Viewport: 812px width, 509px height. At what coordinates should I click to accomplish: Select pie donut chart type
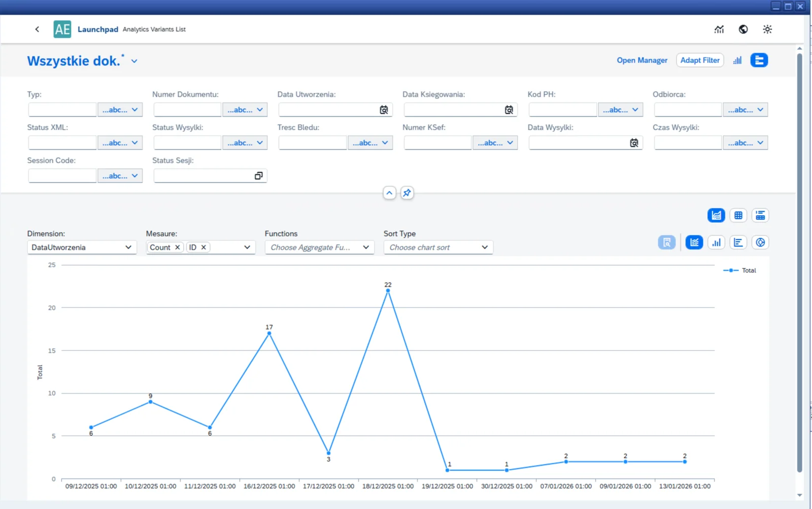click(760, 242)
